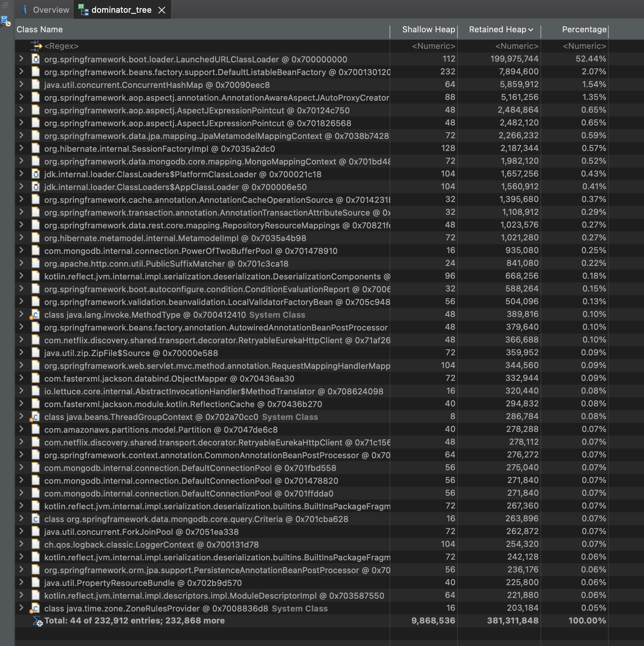Expand the AppClassLoader row
The image size is (644, 646).
click(x=21, y=187)
